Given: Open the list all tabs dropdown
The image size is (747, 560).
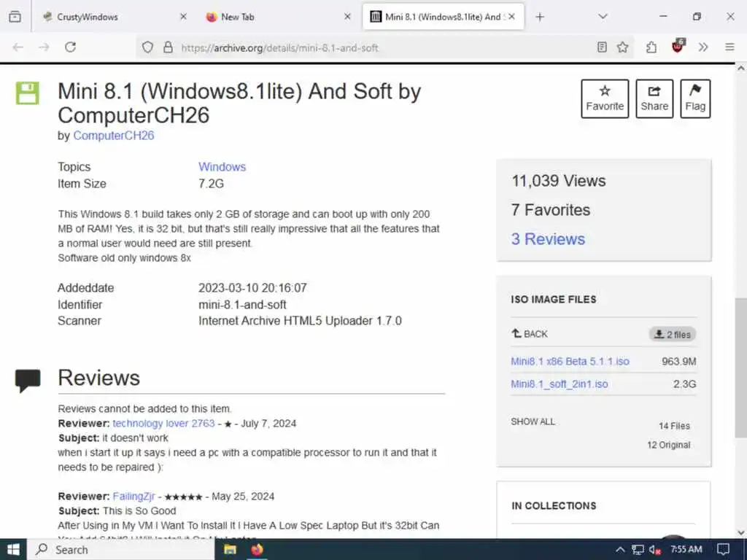Looking at the screenshot, I should (x=603, y=17).
